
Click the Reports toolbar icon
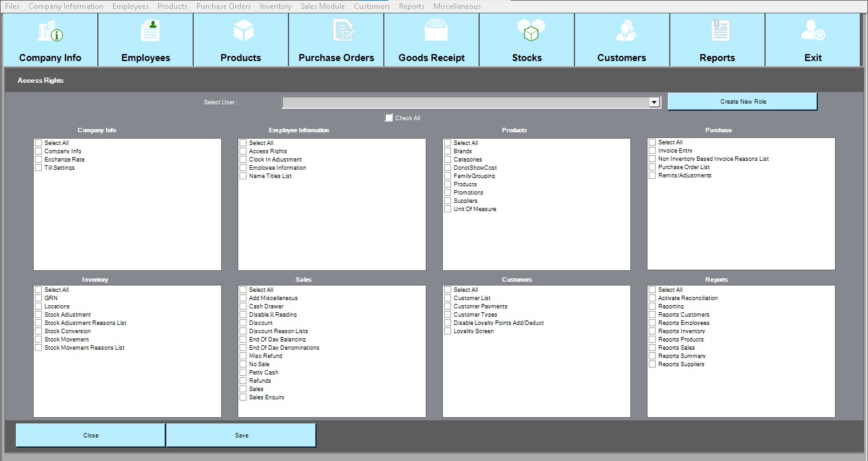(717, 40)
